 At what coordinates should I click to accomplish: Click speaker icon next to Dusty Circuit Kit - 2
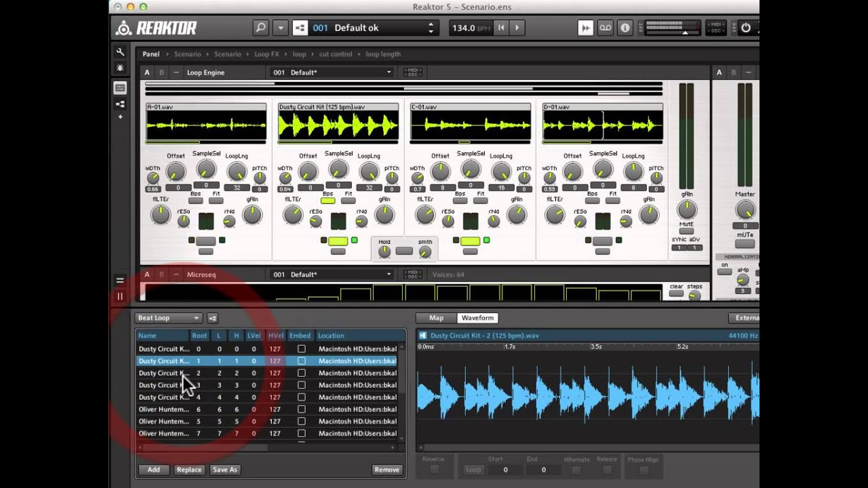[x=422, y=335]
